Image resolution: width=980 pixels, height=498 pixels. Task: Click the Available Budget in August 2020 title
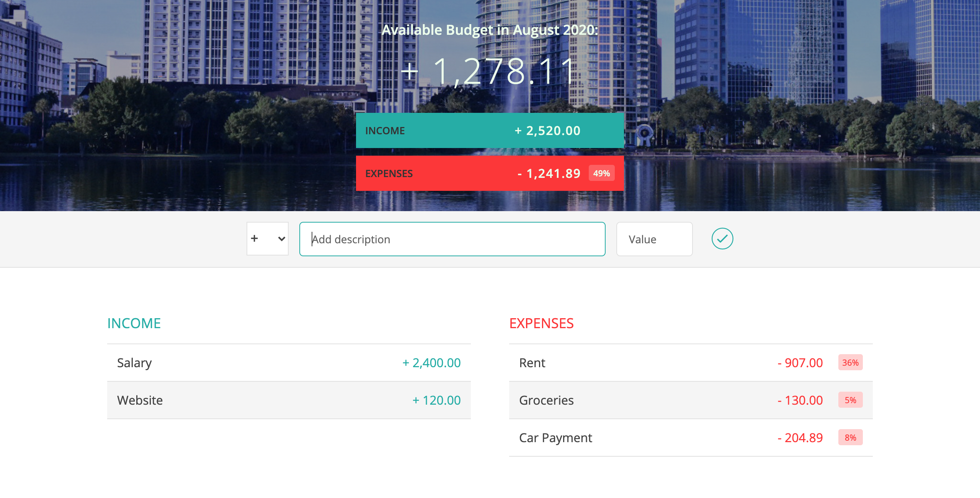490,30
